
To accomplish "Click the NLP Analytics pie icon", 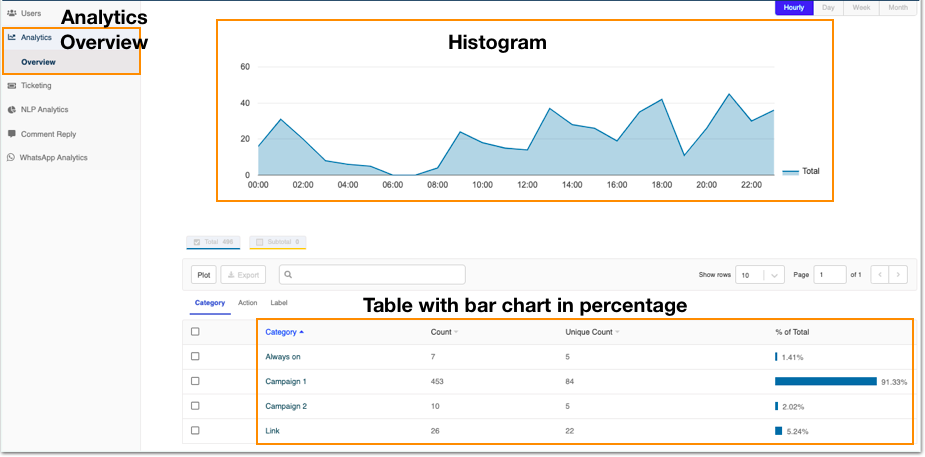I will pos(11,110).
